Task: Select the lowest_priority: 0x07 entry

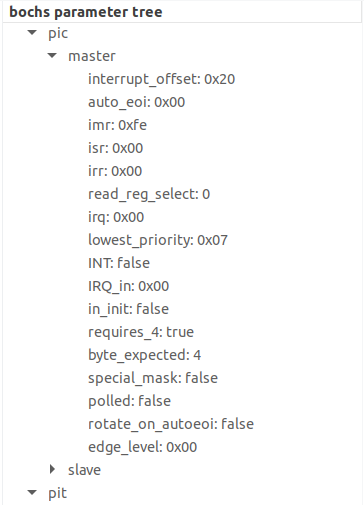Action: [158, 240]
